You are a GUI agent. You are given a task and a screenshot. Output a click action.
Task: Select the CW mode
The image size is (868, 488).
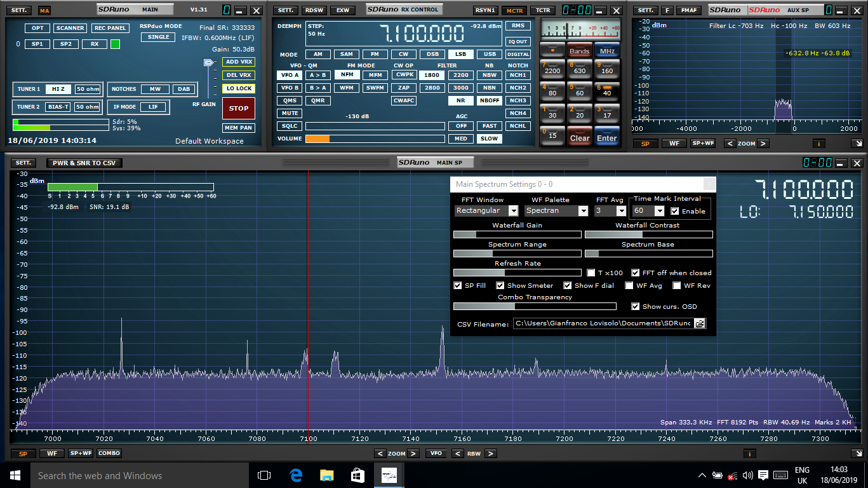403,54
